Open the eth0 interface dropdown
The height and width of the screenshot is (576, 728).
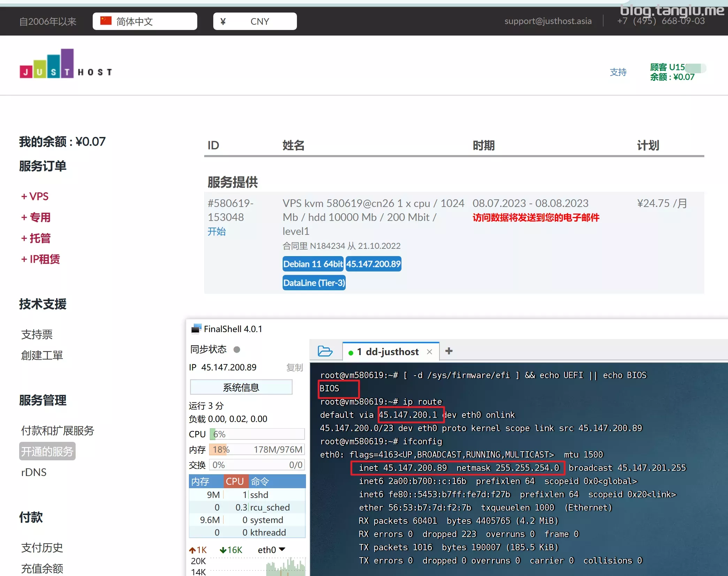pos(272,550)
